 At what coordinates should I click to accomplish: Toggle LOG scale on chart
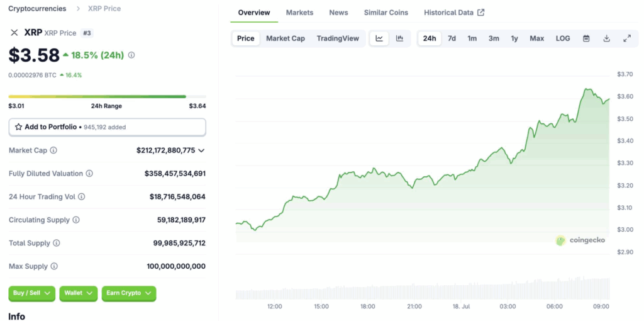(563, 38)
